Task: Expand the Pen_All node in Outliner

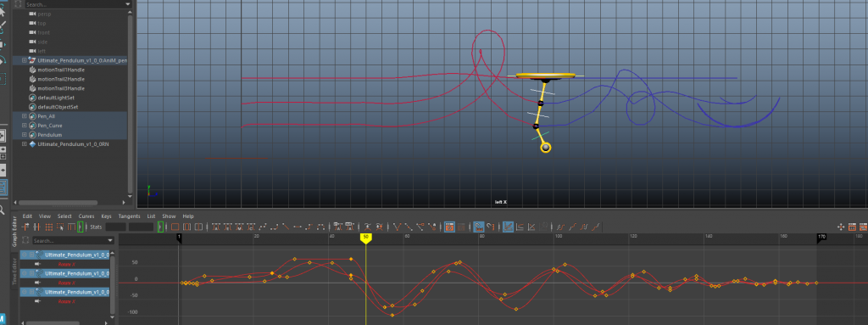Action: point(24,116)
